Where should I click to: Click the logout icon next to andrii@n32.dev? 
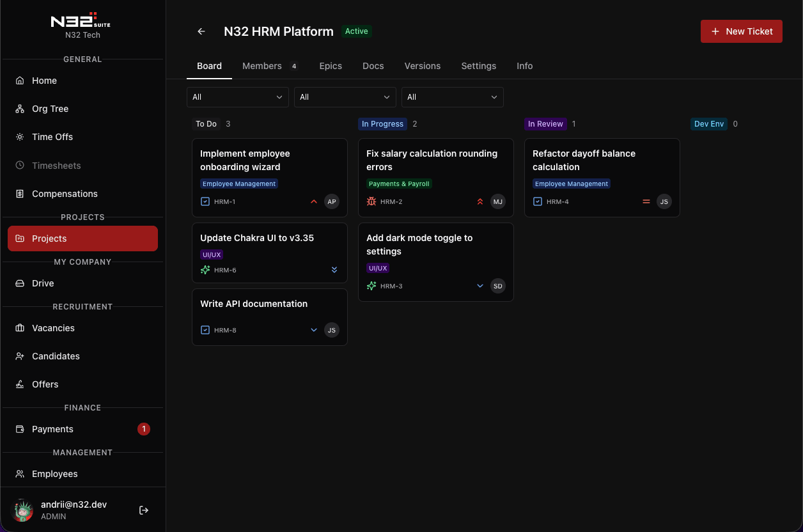[x=144, y=510]
